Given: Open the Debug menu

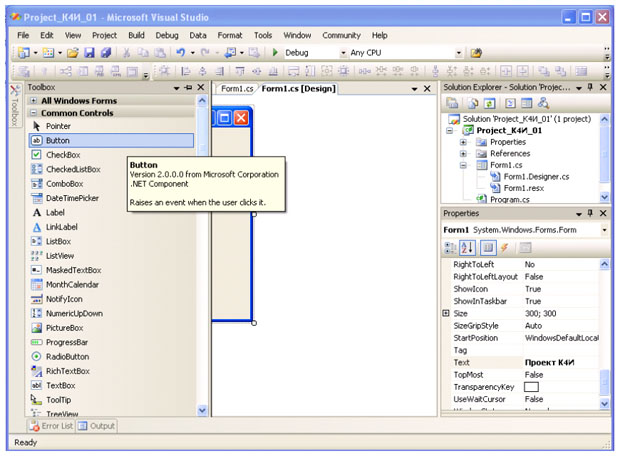Looking at the screenshot, I should pyautogui.click(x=167, y=35).
